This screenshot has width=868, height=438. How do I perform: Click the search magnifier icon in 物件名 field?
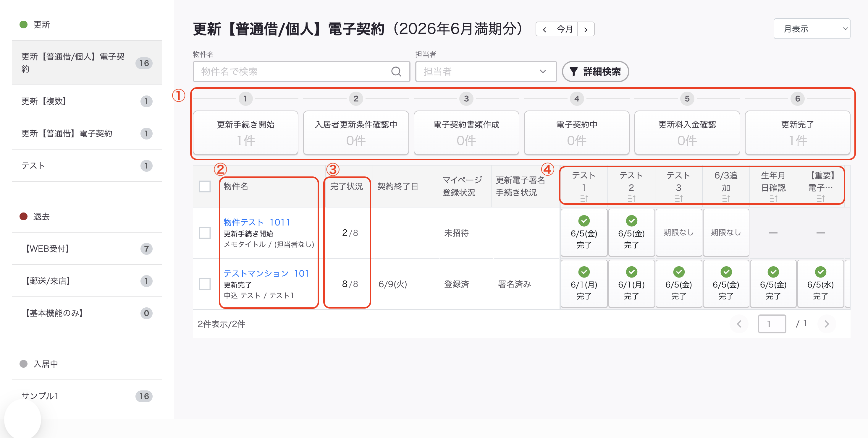(x=396, y=71)
